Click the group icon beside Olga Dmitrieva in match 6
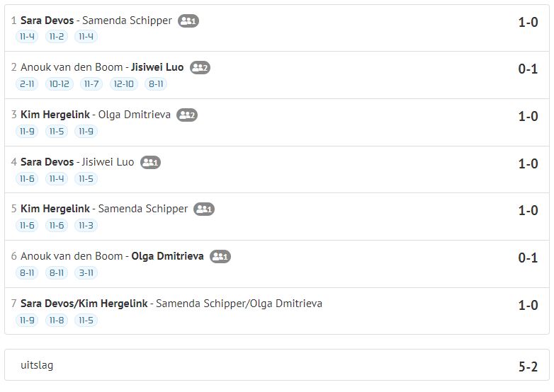Image resolution: width=554 pixels, height=392 pixels. tap(220, 257)
